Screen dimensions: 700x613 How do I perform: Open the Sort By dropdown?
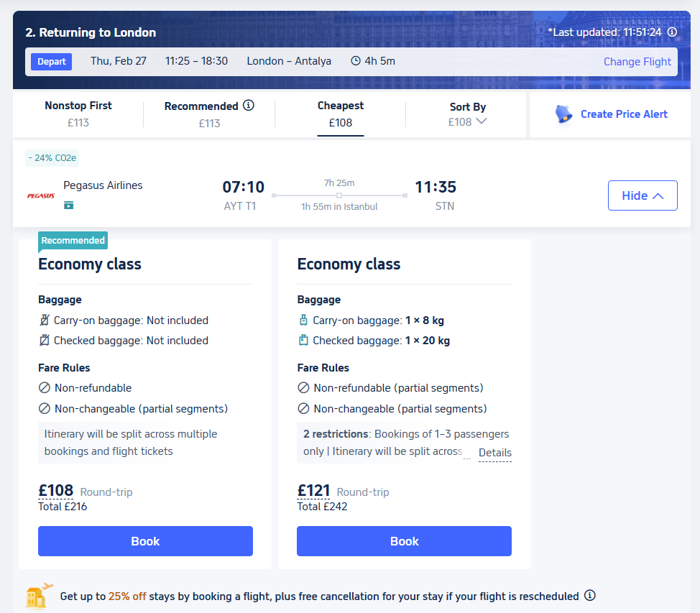[x=467, y=114]
